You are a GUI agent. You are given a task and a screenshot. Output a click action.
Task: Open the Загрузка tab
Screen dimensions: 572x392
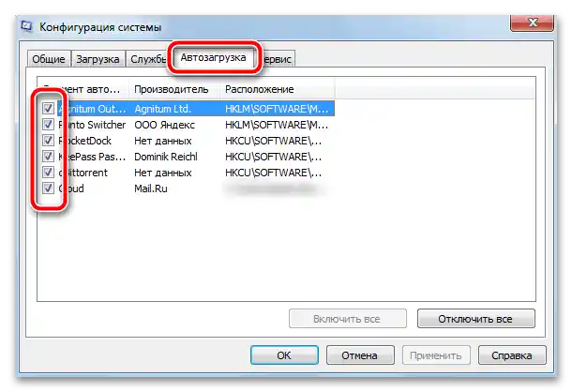coord(98,59)
